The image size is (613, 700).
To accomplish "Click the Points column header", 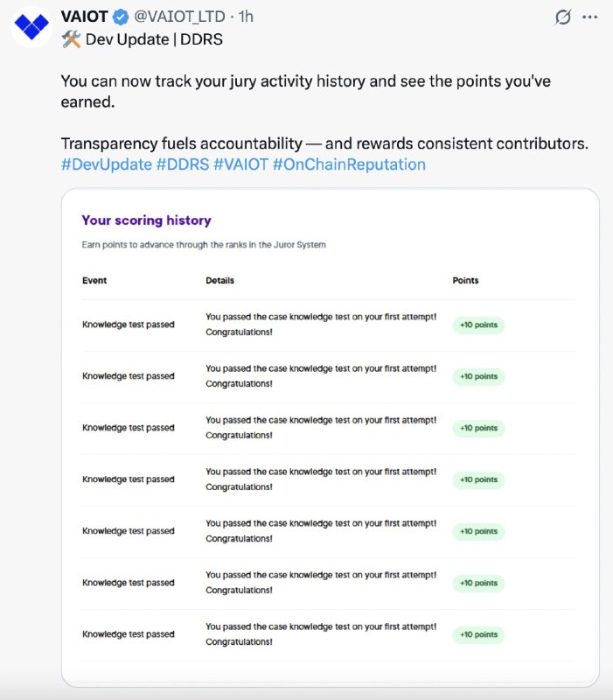I will tap(465, 280).
